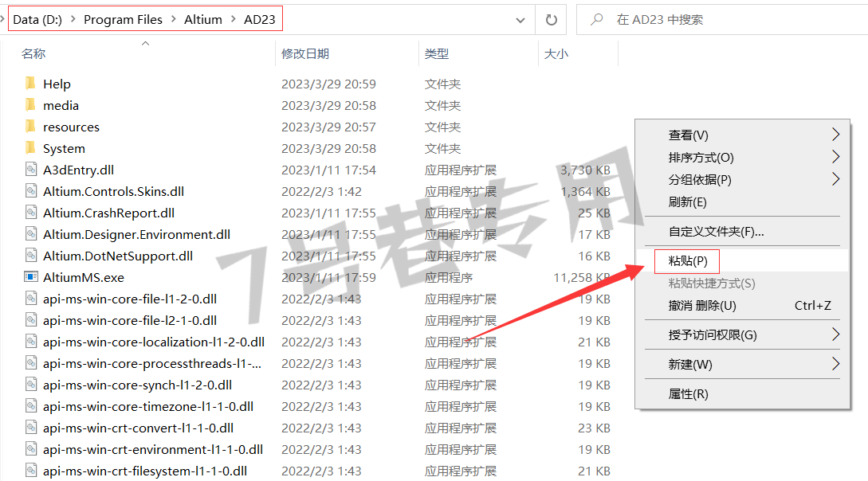The height and width of the screenshot is (481, 868).
Task: Click the 3,730 KB size of A3dEntry.dll
Action: 585,170
